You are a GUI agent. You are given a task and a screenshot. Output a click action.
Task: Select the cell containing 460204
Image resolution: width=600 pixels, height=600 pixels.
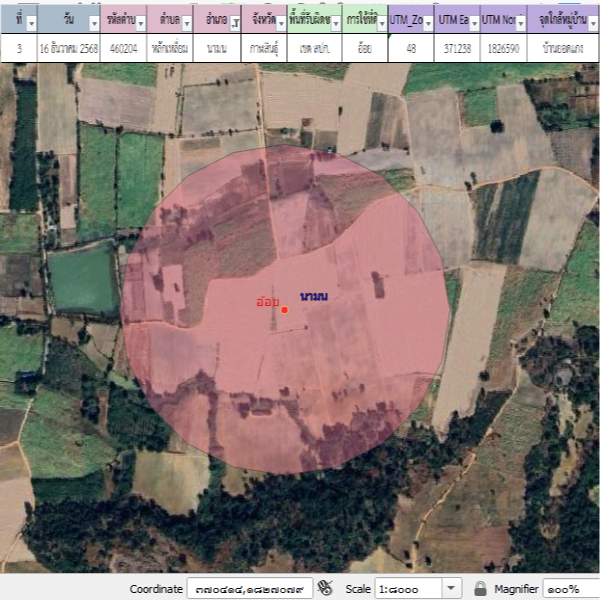(x=124, y=48)
